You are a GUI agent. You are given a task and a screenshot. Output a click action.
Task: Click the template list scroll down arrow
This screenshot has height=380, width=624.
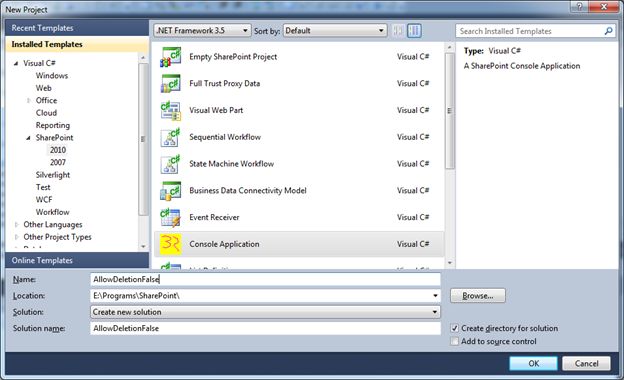450,263
